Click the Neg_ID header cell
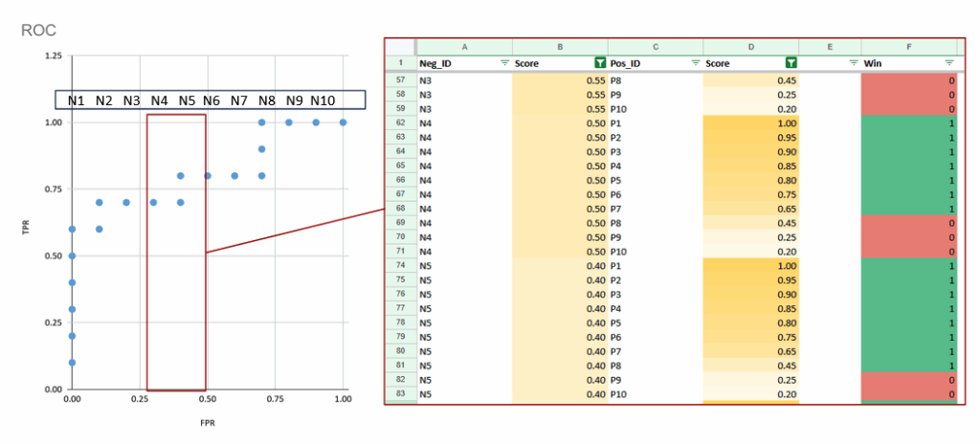The image size is (980, 444). pyautogui.click(x=464, y=62)
